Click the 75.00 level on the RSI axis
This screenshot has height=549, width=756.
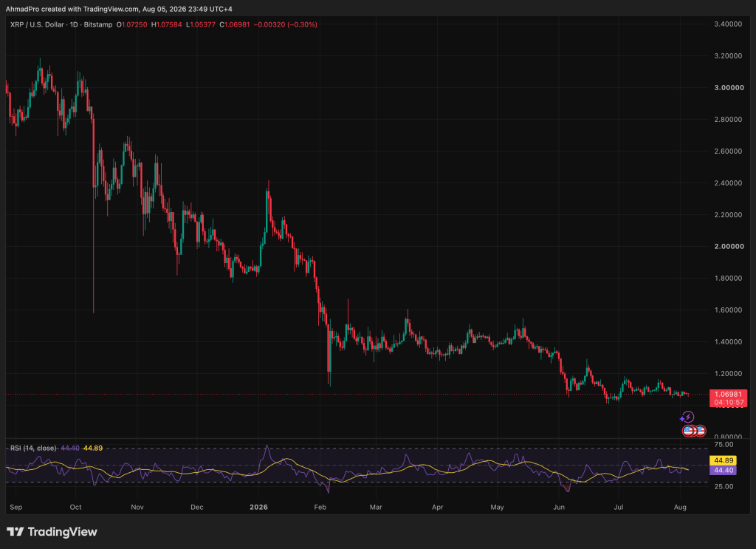tap(724, 444)
